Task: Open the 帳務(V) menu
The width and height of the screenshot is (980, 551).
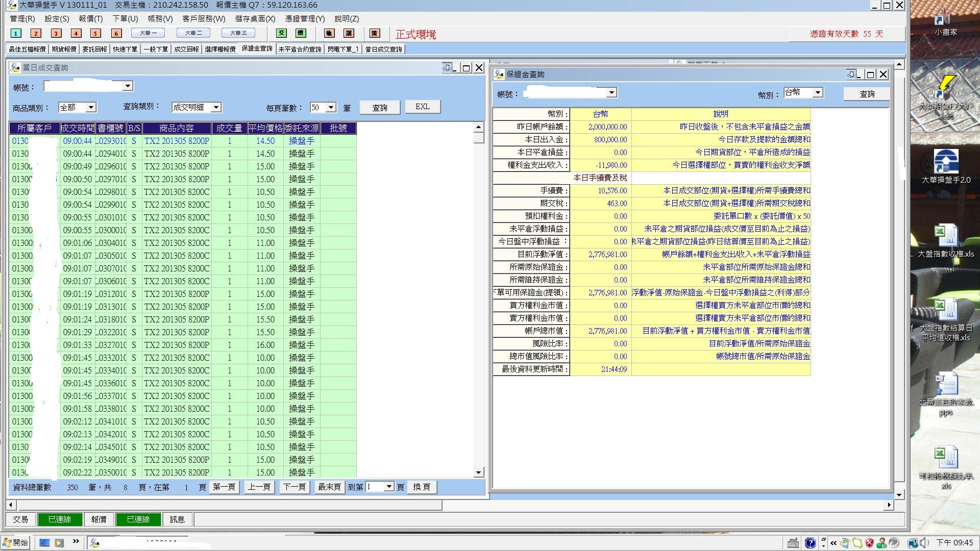Action: tap(160, 18)
